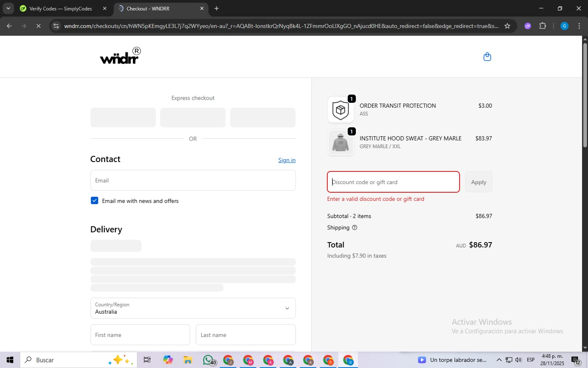Open the news widget 'Un torpe labrador'
Screen dimensions: 588x368
pyautogui.click(x=452, y=360)
